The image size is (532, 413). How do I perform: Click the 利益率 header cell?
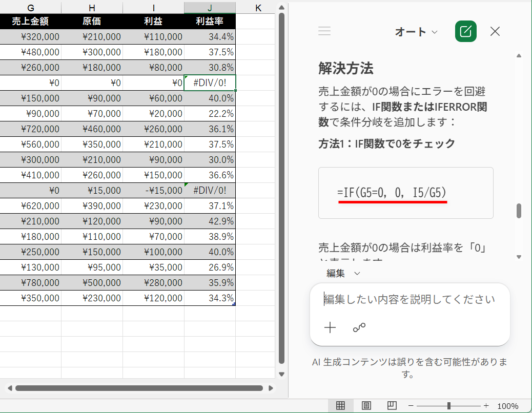[210, 22]
